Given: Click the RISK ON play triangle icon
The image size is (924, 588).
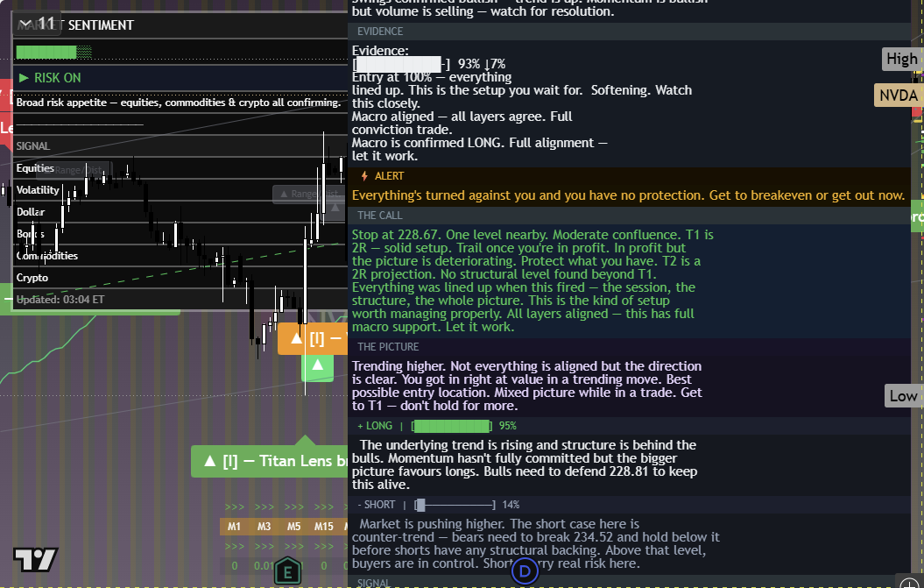Looking at the screenshot, I should click(x=24, y=78).
